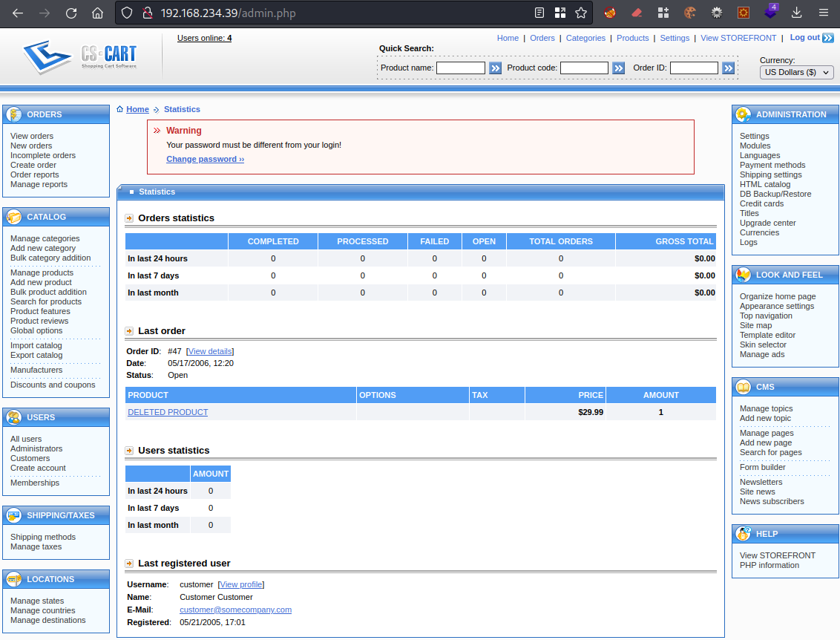Click the Log out arrow icon
The image size is (840, 640).
(828, 38)
